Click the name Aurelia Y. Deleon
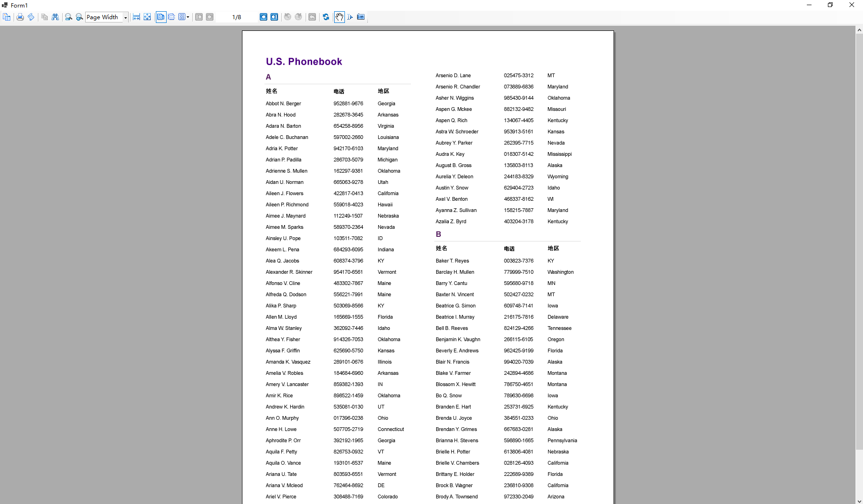The height and width of the screenshot is (504, 863). 454,176
